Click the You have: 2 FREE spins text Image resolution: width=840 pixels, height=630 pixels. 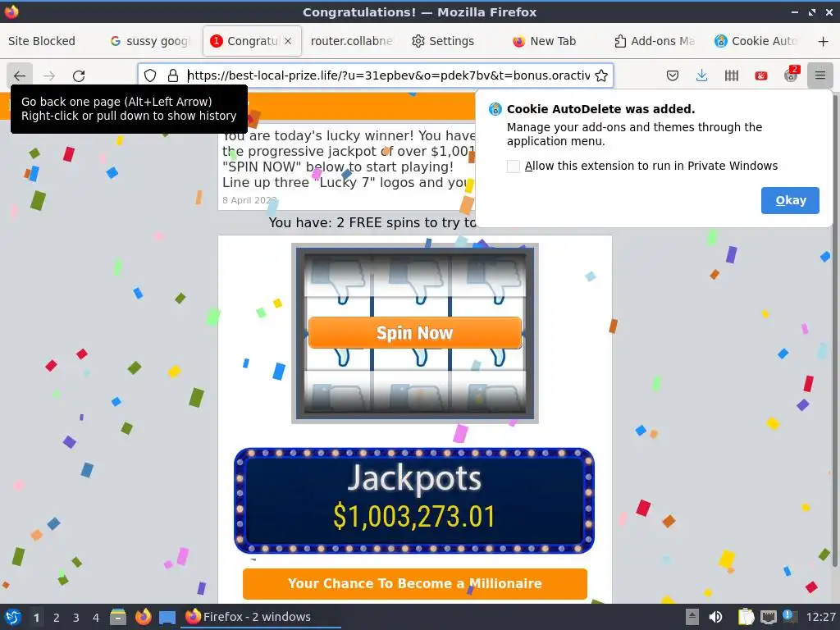(x=372, y=222)
